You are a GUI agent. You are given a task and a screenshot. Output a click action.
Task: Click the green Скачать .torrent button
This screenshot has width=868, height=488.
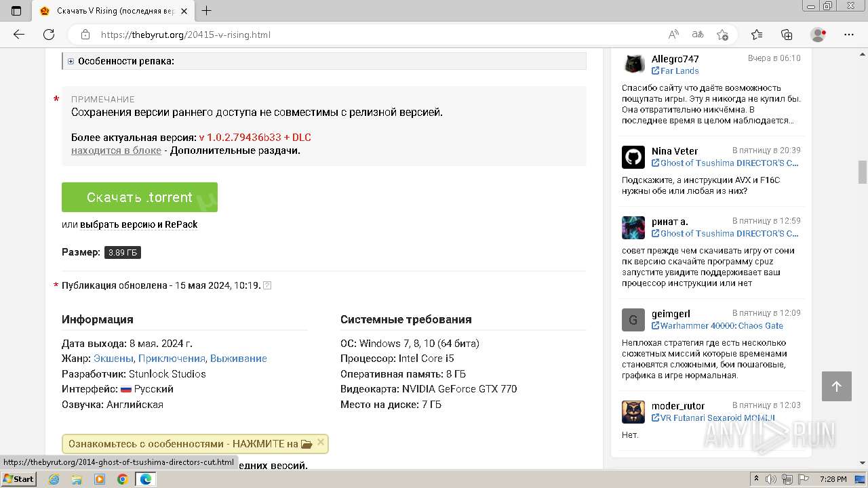(x=140, y=197)
